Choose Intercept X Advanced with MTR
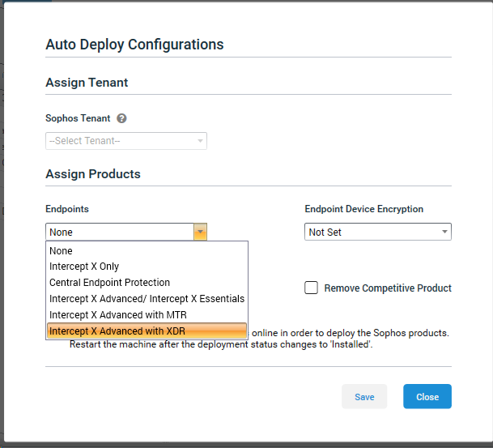This screenshot has height=448, width=493. point(147,314)
